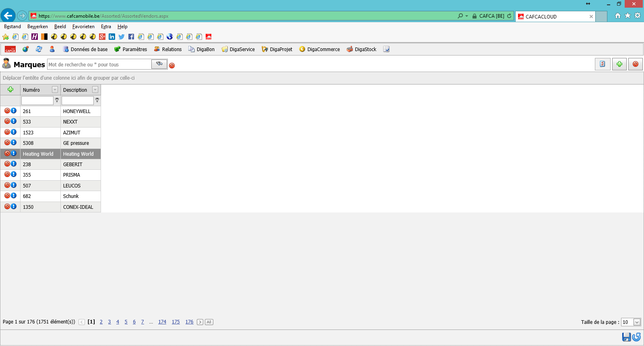Screen dimensions: 644x346
Task: Click the red clear icon beside the search box
Action: [x=172, y=66]
